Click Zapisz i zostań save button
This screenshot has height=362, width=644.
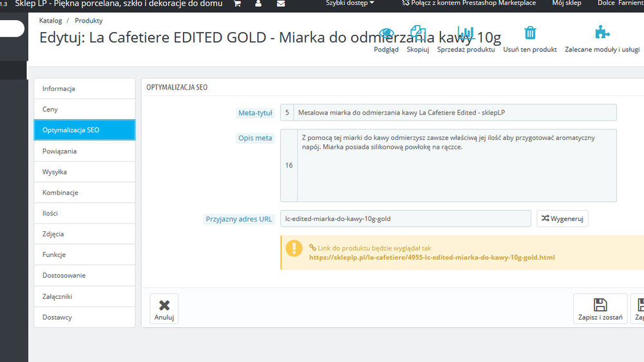point(600,309)
